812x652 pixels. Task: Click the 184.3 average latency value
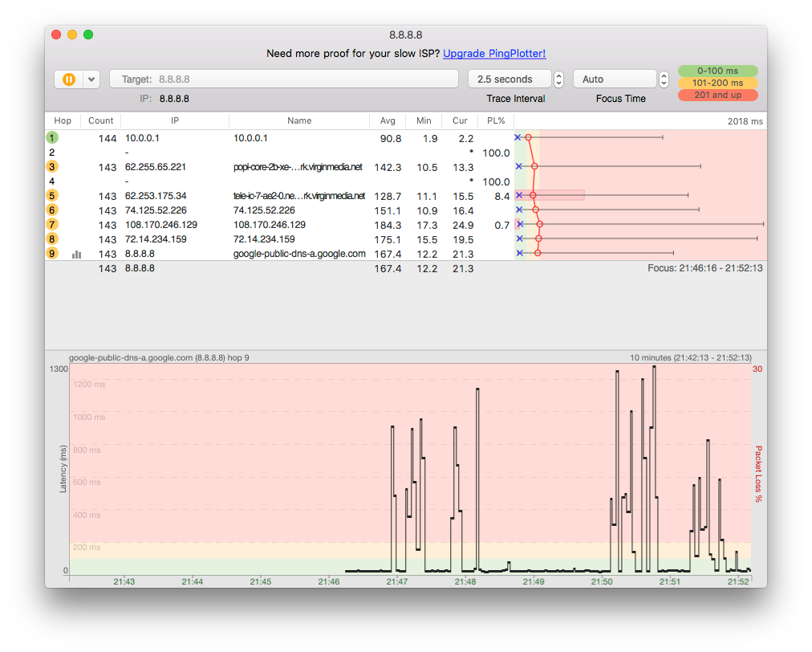coord(388,226)
